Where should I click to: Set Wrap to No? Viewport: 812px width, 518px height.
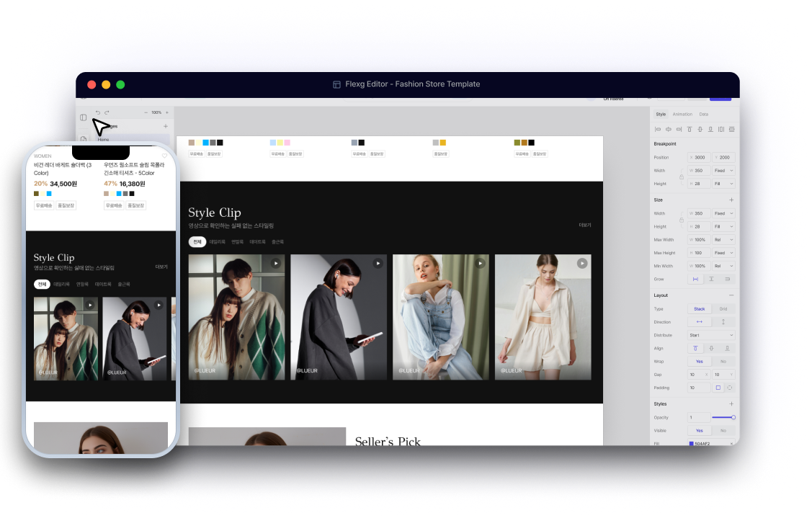click(724, 362)
